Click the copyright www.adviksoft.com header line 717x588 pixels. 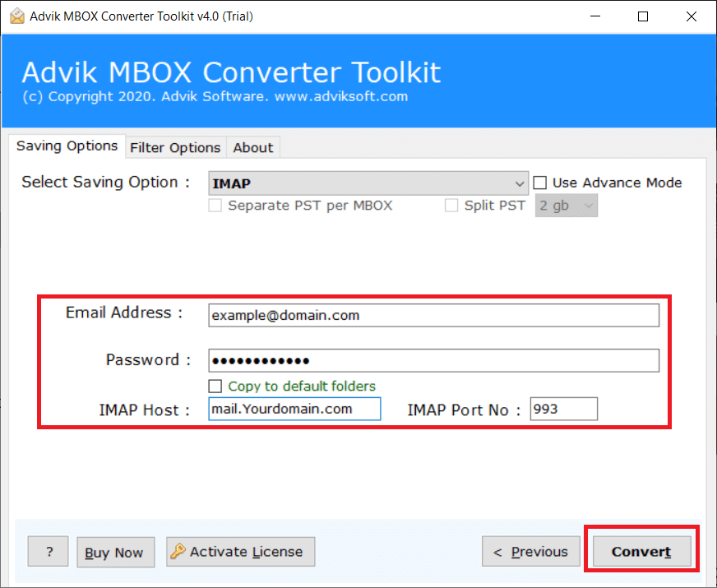(215, 96)
